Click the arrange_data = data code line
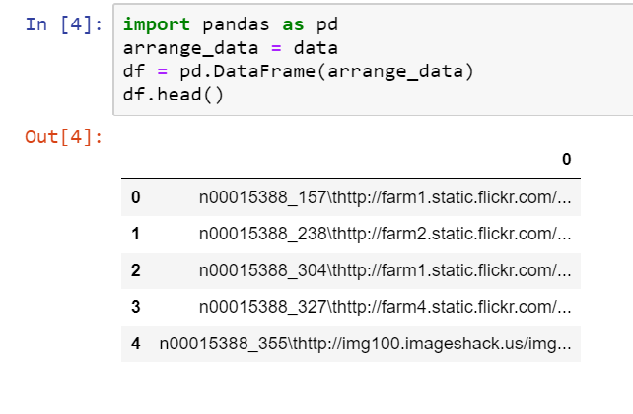The height and width of the screenshot is (414, 633). click(230, 48)
